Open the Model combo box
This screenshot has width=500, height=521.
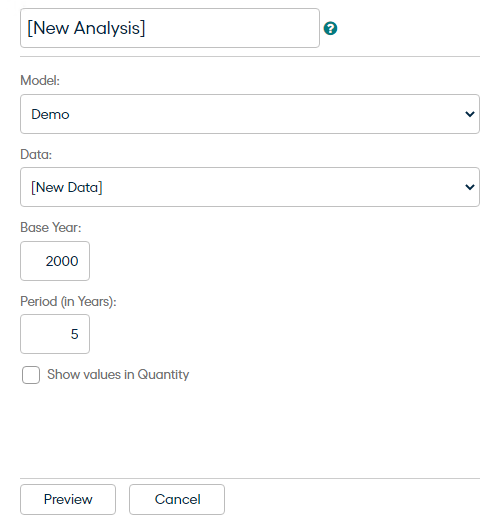tap(250, 114)
